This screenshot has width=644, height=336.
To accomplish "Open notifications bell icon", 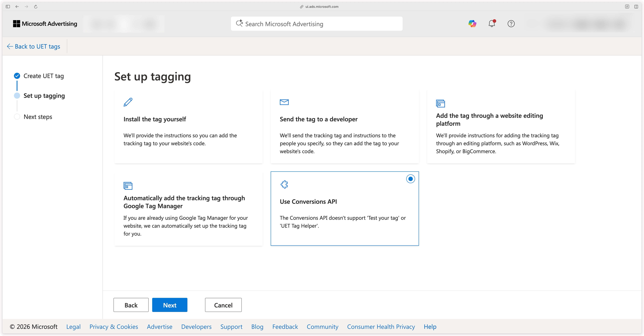I will tap(492, 24).
